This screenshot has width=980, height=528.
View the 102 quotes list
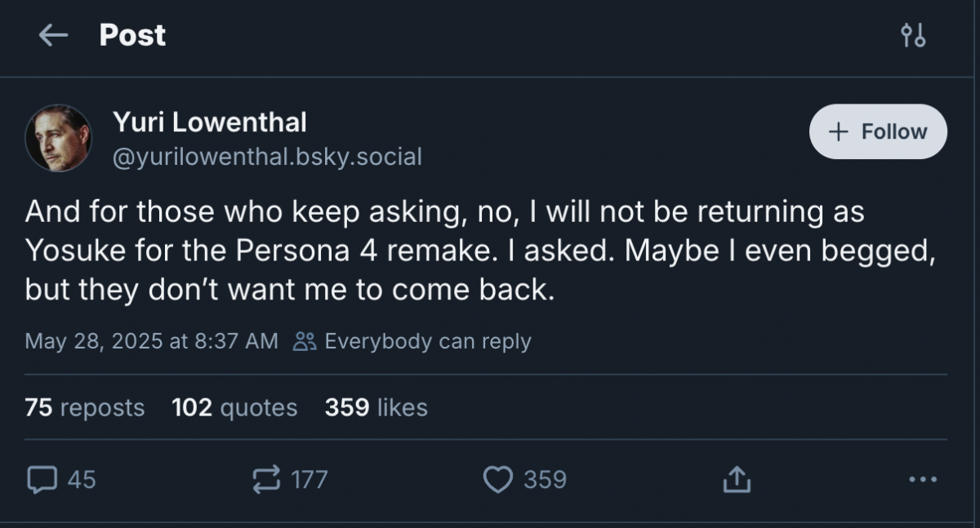point(234,407)
